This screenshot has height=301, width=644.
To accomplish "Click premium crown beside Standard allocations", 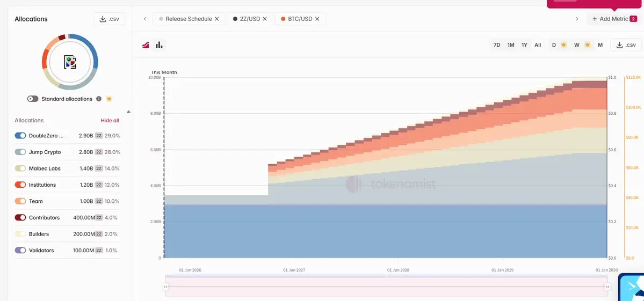I will click(x=109, y=99).
